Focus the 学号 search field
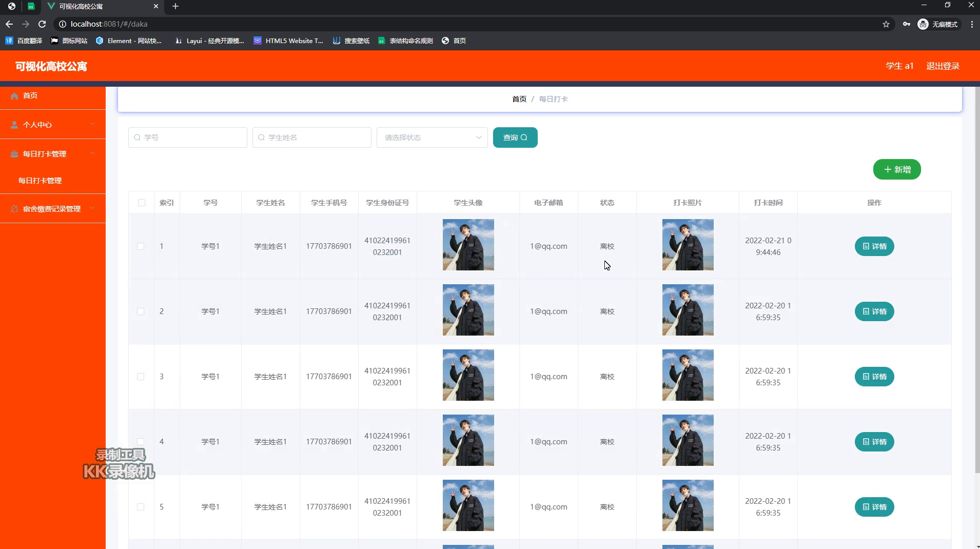This screenshot has height=549, width=980. pos(188,138)
